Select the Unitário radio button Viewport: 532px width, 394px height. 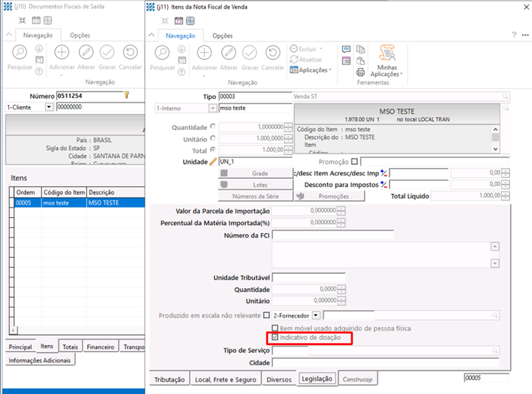click(213, 138)
